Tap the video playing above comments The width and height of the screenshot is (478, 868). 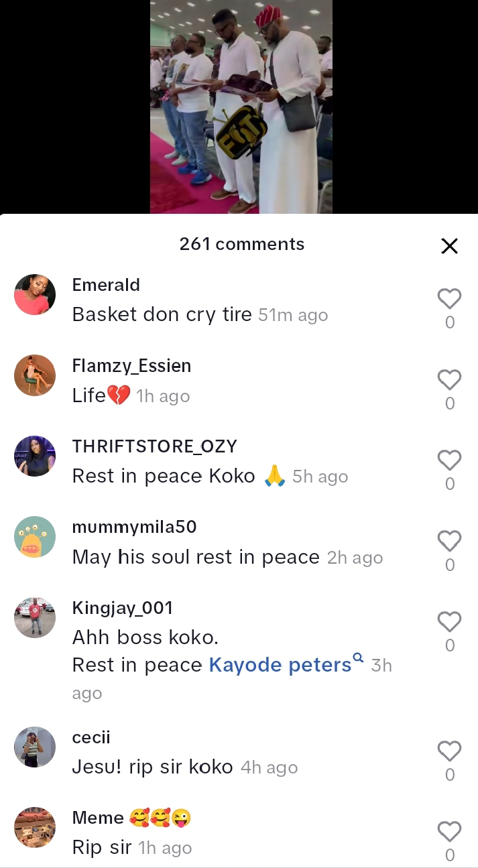241,107
